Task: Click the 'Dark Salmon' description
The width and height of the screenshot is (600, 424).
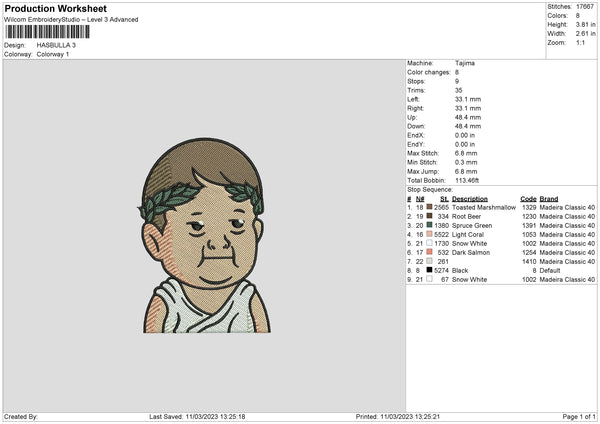Action: 471,252
